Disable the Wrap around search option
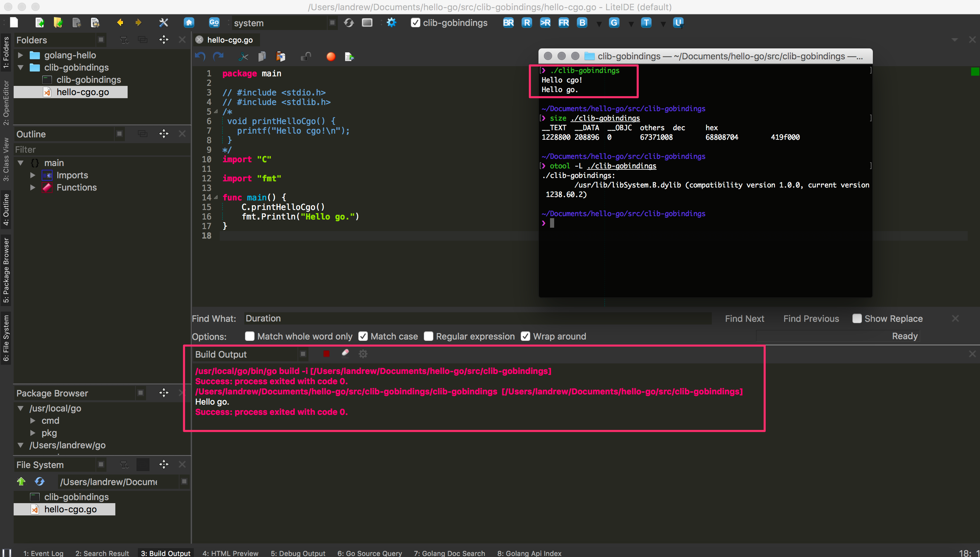 [x=525, y=336]
